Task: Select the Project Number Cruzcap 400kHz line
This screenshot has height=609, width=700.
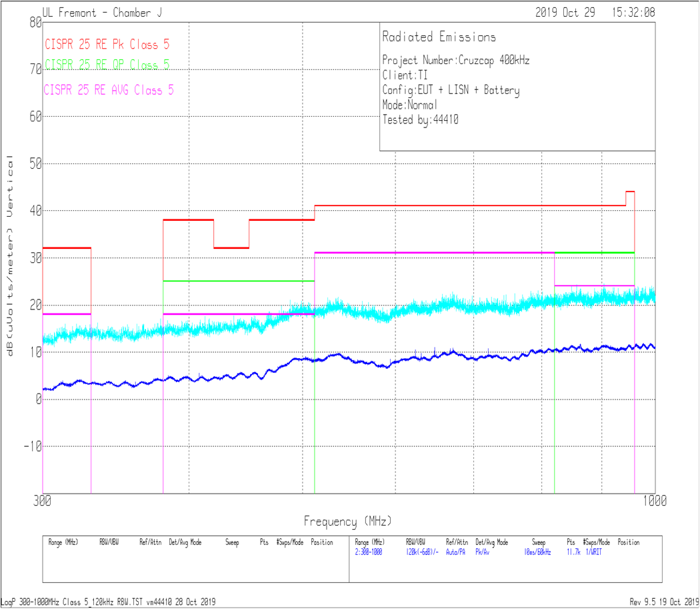Action: click(x=456, y=60)
